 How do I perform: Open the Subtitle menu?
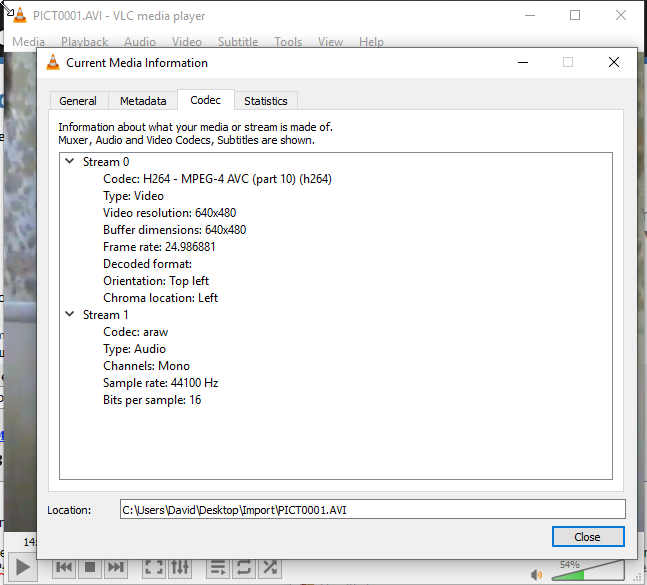pos(238,42)
